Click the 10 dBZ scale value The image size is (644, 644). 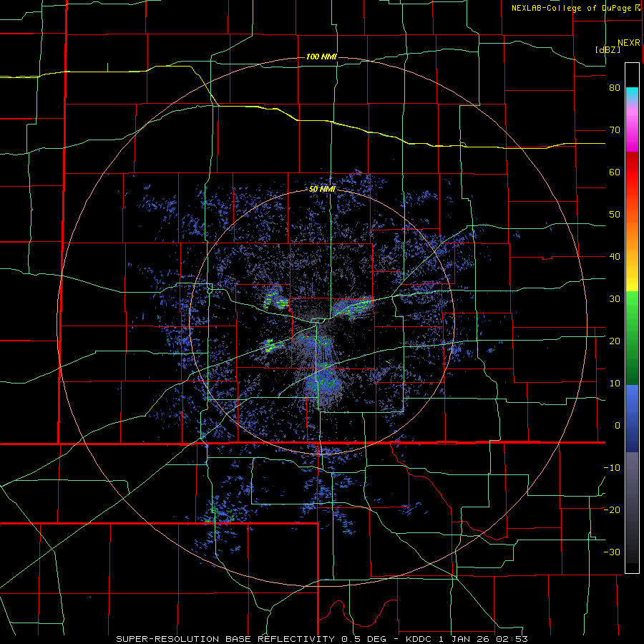[x=615, y=384]
